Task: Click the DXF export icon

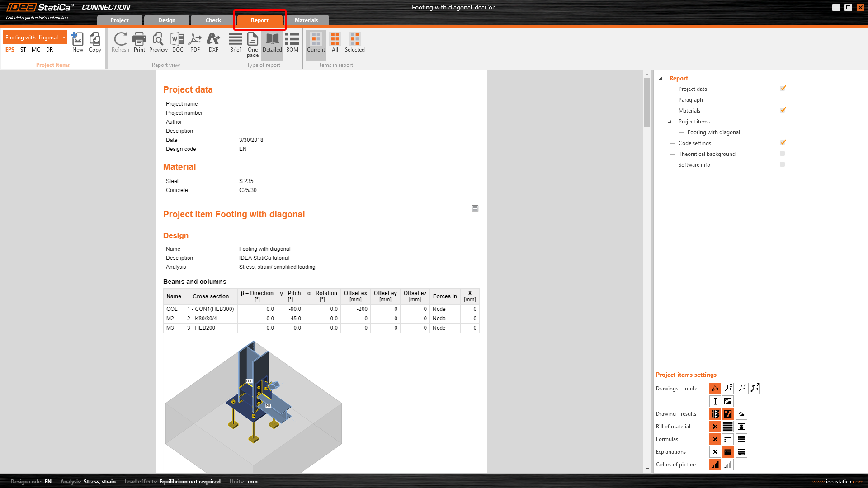Action: (x=213, y=42)
